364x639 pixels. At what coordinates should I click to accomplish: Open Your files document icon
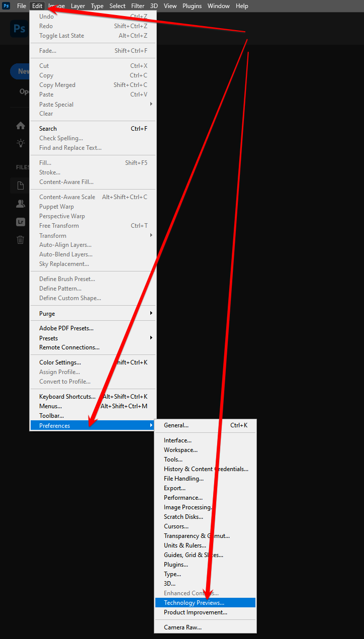pyautogui.click(x=21, y=186)
